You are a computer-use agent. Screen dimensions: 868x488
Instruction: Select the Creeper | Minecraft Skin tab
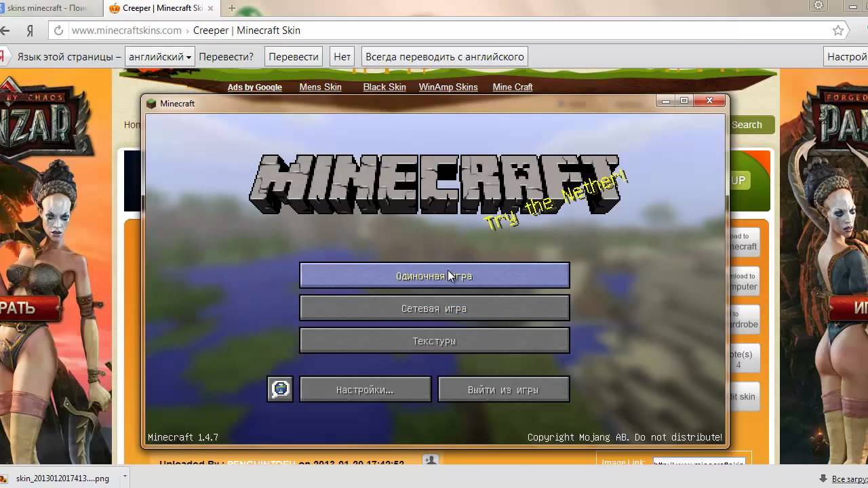(161, 8)
